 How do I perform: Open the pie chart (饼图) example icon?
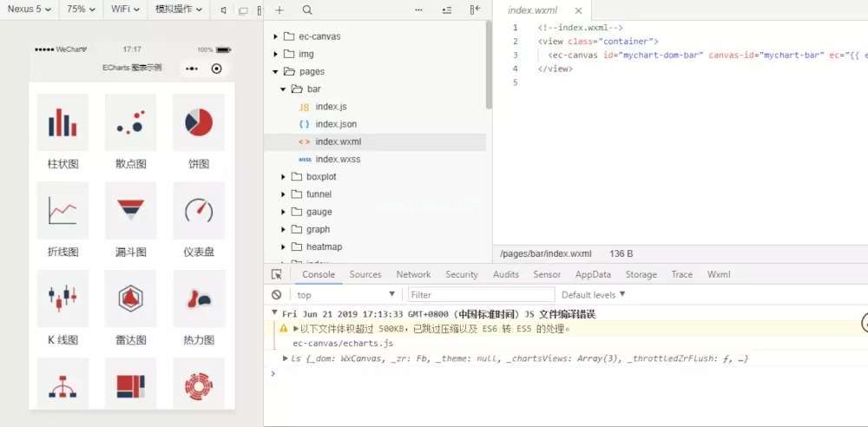199,122
